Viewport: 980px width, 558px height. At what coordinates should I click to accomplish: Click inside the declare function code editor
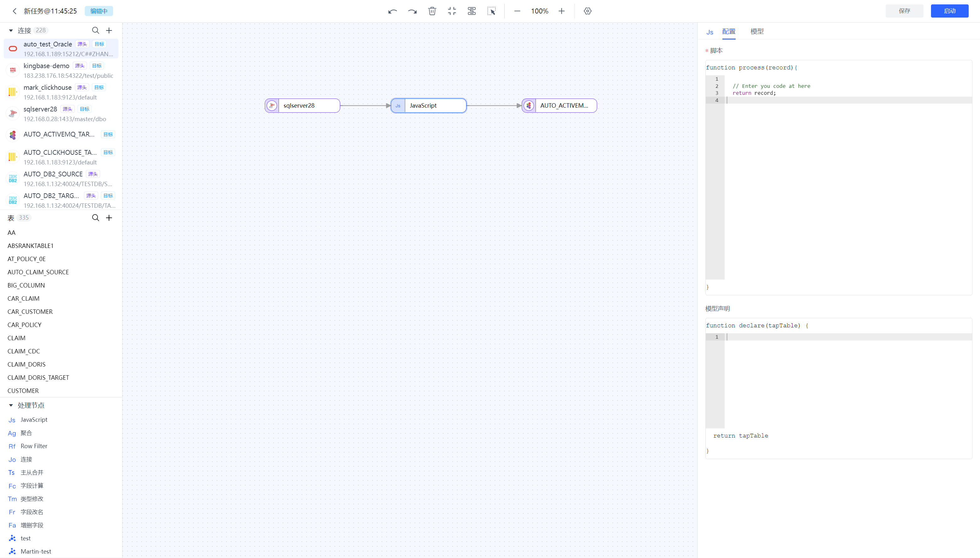(844, 379)
